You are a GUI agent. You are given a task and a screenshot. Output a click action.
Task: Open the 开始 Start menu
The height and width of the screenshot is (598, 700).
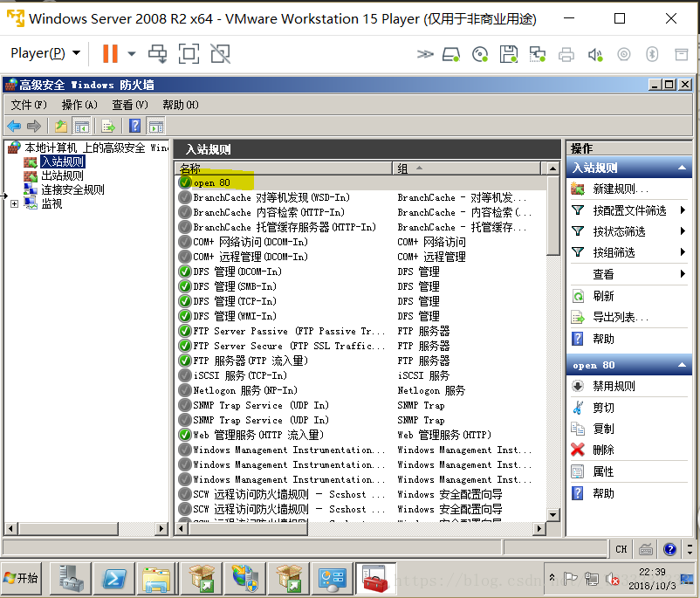21,578
